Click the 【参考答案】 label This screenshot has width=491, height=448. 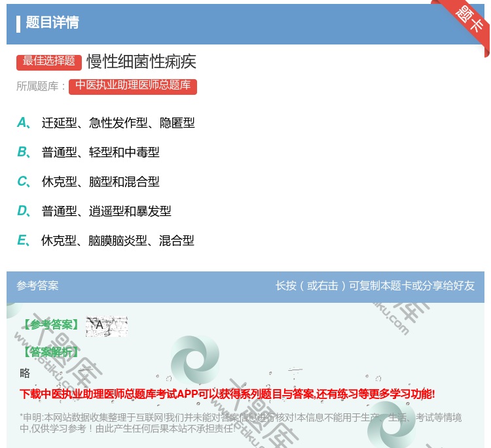(x=50, y=325)
